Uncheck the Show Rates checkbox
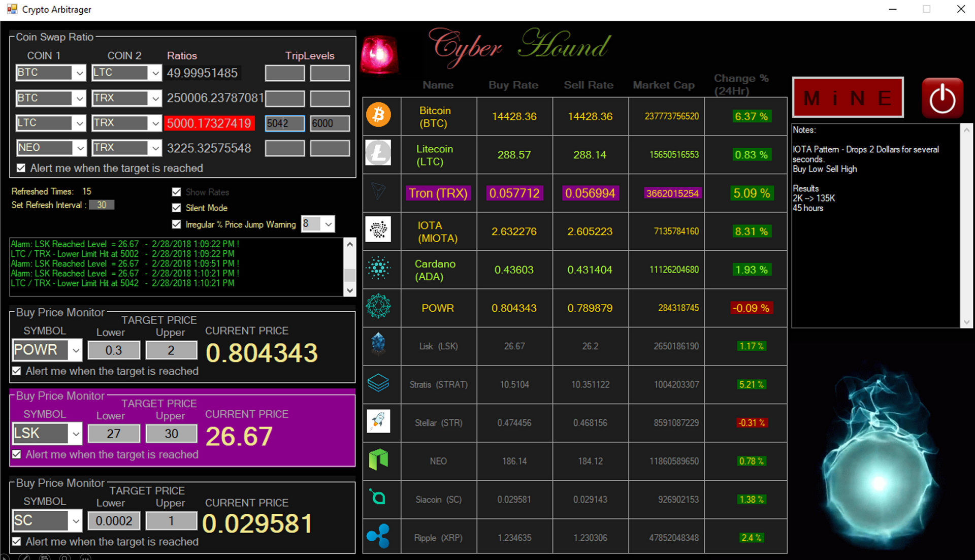The height and width of the screenshot is (560, 975). 177,192
